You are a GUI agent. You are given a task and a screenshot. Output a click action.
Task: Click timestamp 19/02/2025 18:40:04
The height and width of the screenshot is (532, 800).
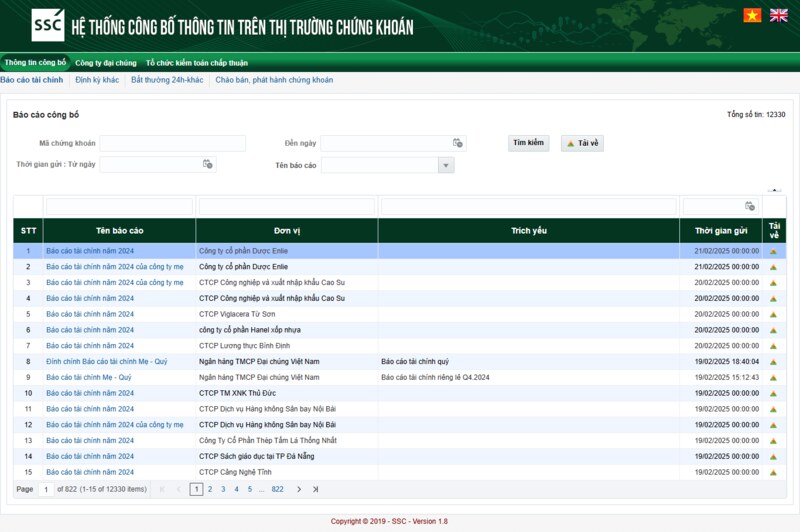click(727, 362)
